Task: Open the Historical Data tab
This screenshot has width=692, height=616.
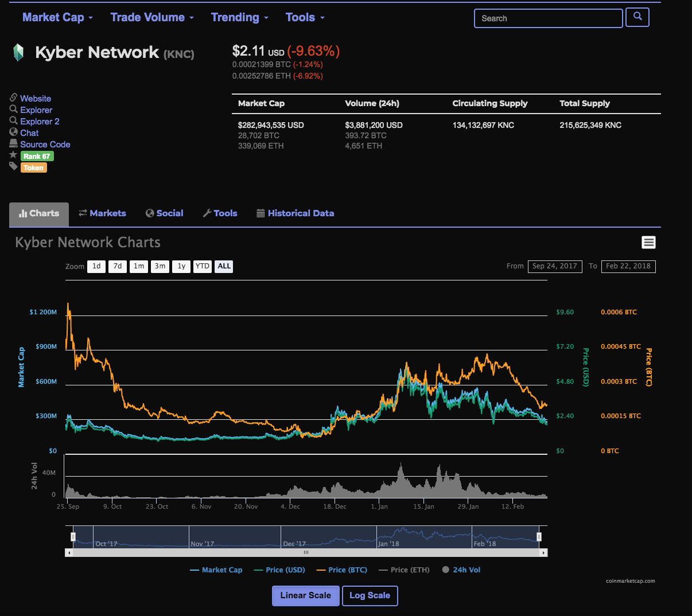Action: (x=295, y=213)
